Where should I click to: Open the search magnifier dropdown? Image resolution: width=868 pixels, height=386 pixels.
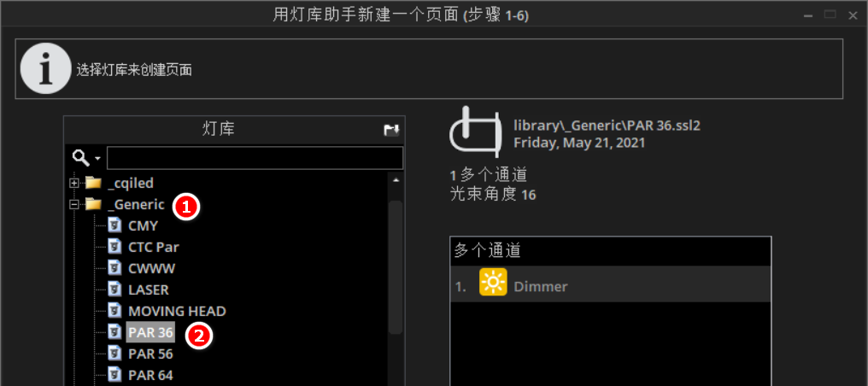point(85,158)
